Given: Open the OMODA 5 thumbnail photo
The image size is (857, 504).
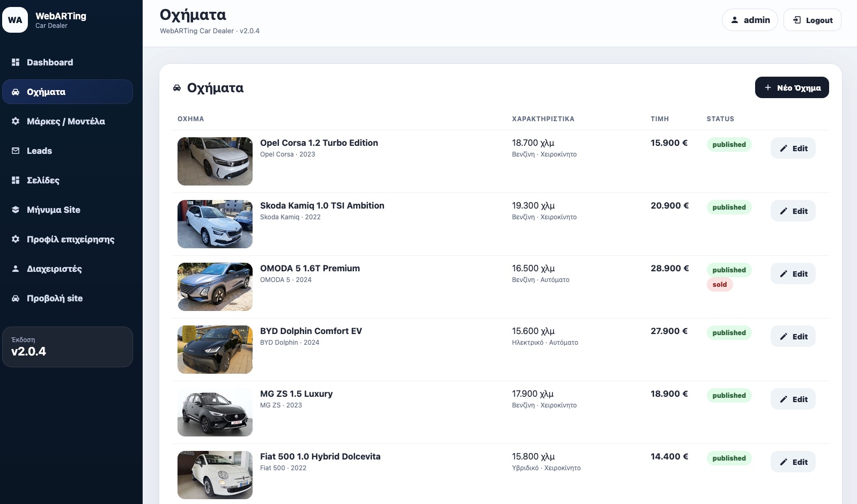Looking at the screenshot, I should (215, 287).
